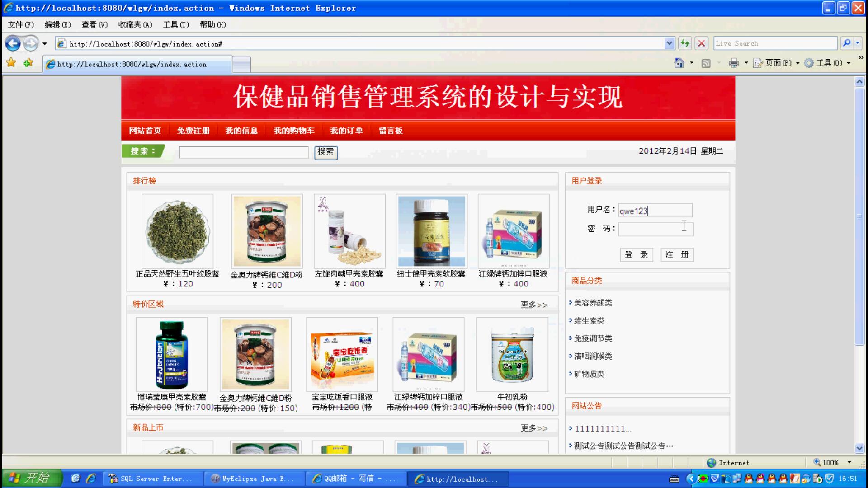This screenshot has height=488, width=868.
Task: Expand the Print options dropdown arrow
Action: (x=746, y=63)
